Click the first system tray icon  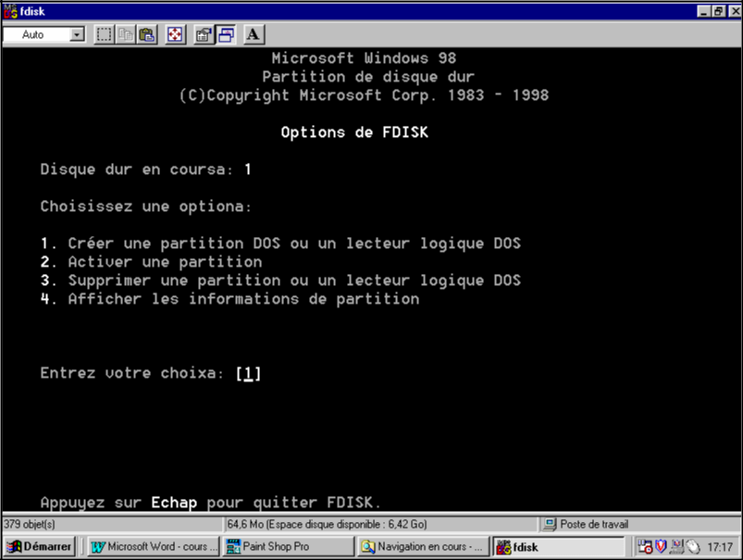tap(645, 547)
